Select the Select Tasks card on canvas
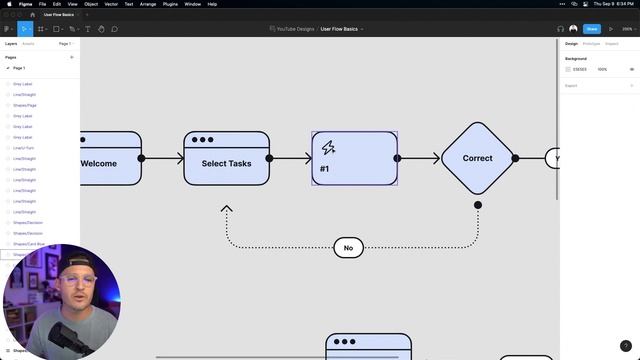 [x=227, y=158]
